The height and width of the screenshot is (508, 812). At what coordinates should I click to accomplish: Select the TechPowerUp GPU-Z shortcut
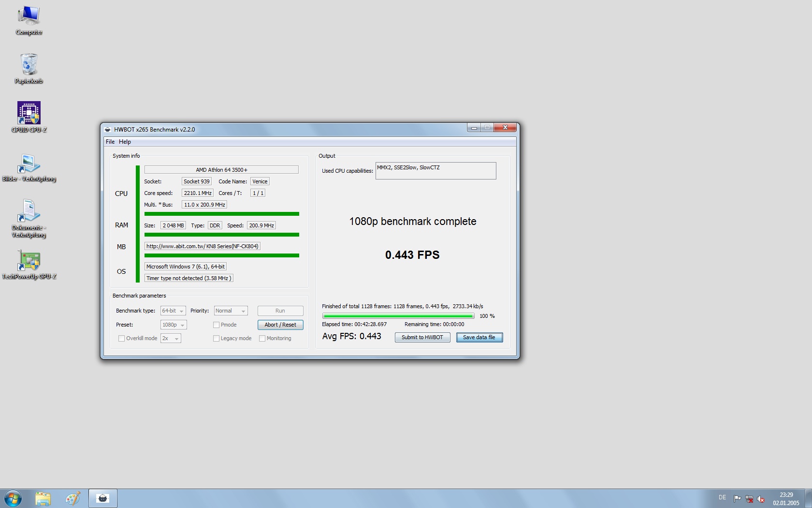(29, 265)
